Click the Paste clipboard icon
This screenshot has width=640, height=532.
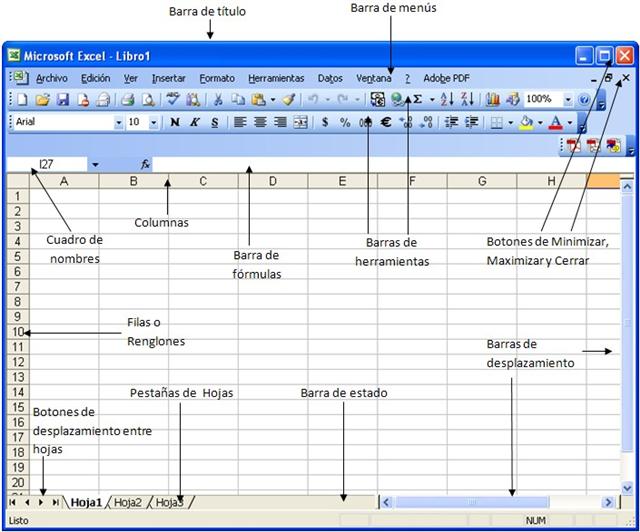(258, 99)
